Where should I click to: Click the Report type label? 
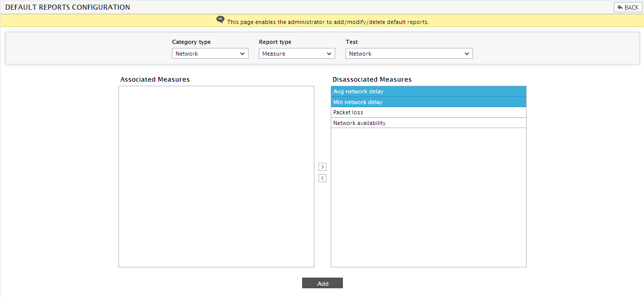tap(275, 42)
